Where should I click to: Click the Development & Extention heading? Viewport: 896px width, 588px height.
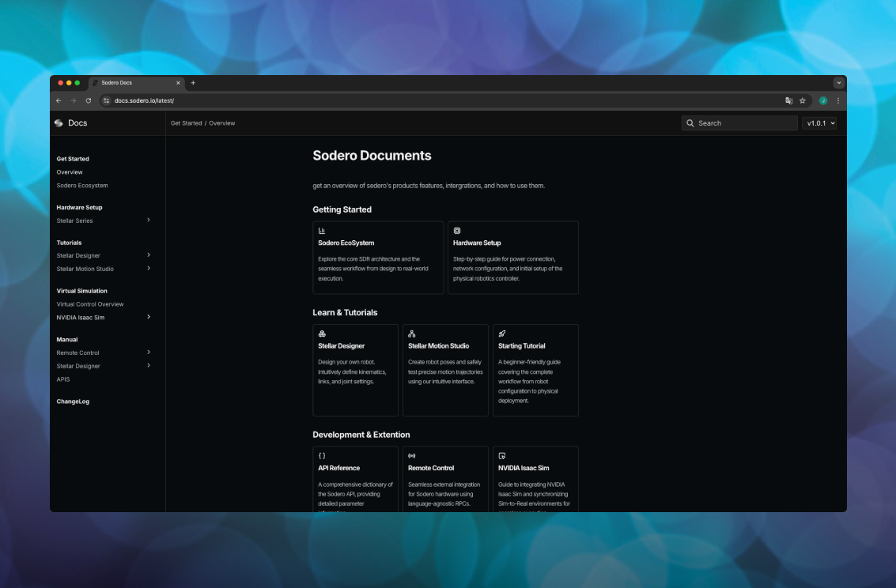tap(361, 435)
